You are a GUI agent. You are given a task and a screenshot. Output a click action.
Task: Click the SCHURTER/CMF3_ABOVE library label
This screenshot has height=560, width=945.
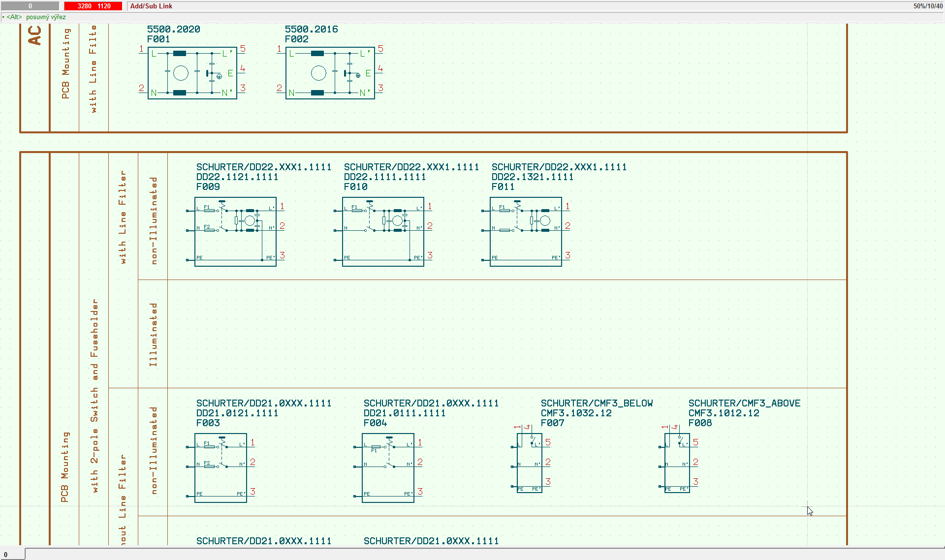(x=744, y=403)
